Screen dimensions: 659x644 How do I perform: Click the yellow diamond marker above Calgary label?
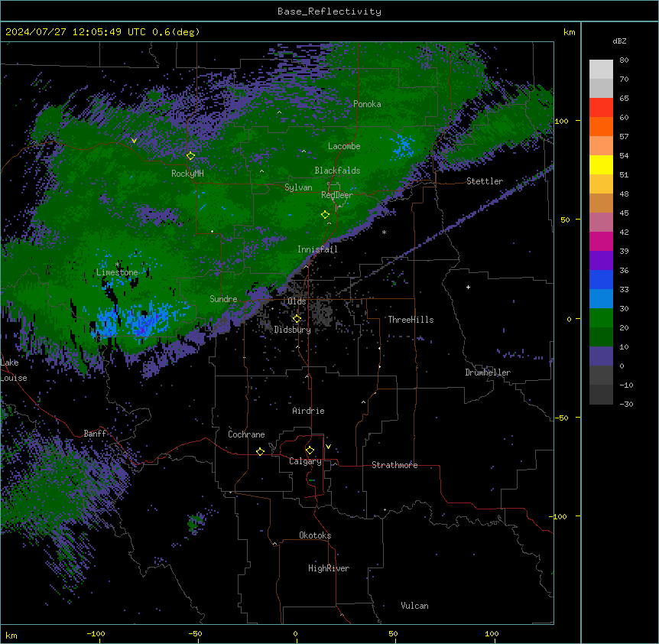click(310, 450)
